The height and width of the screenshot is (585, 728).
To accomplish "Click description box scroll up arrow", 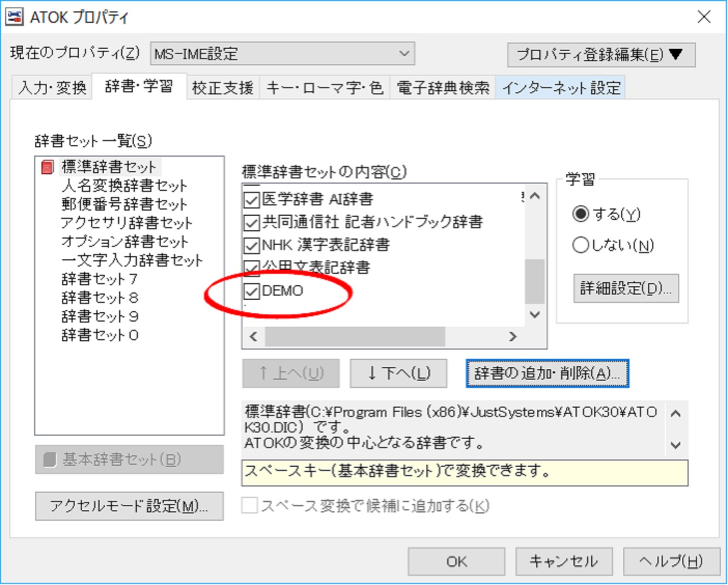I will click(675, 414).
